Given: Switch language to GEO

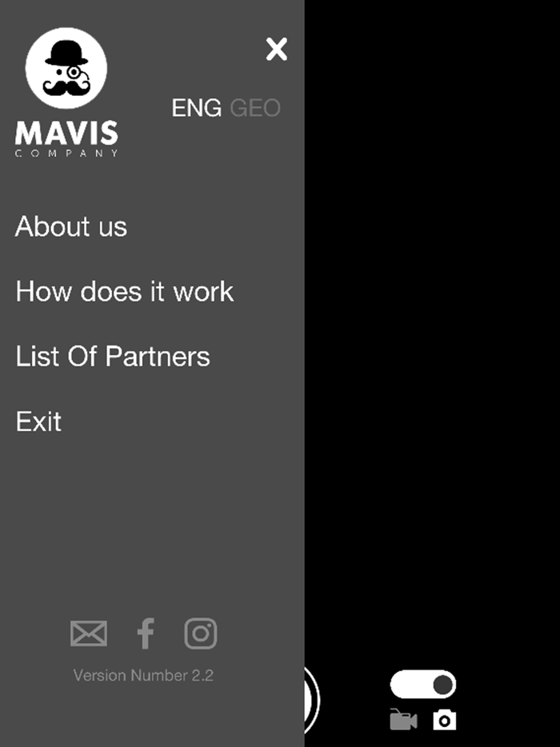Looking at the screenshot, I should pos(256,107).
